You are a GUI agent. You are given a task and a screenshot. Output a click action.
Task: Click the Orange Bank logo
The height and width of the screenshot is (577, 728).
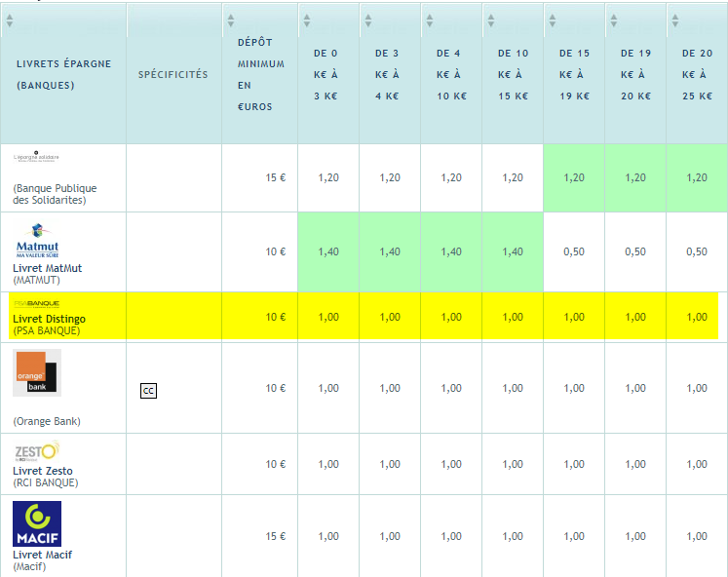pyautogui.click(x=37, y=372)
